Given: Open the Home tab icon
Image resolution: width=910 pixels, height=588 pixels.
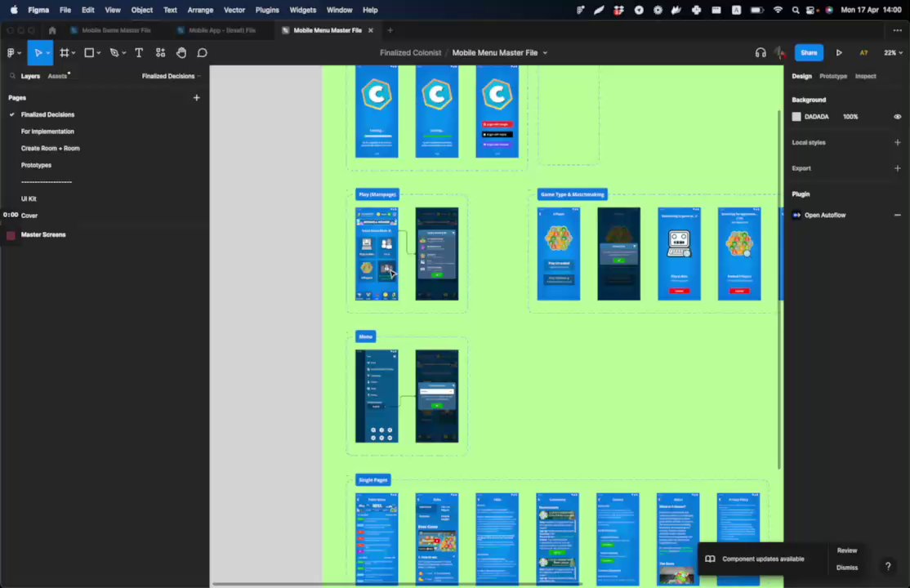Looking at the screenshot, I should [52, 30].
